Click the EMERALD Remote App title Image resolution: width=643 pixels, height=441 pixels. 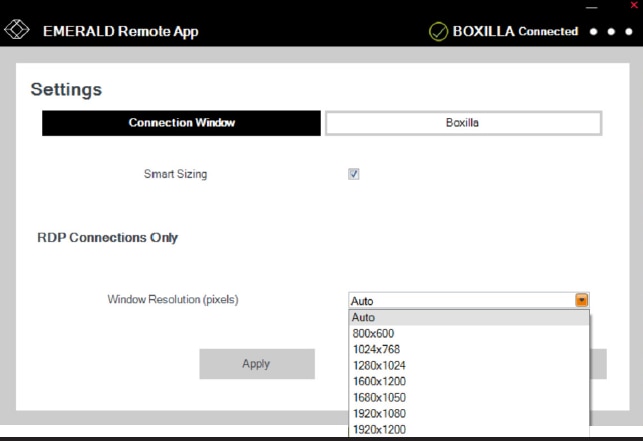(x=121, y=31)
